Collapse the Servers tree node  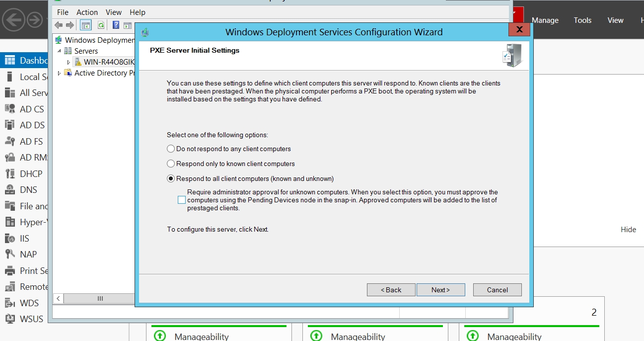[60, 51]
